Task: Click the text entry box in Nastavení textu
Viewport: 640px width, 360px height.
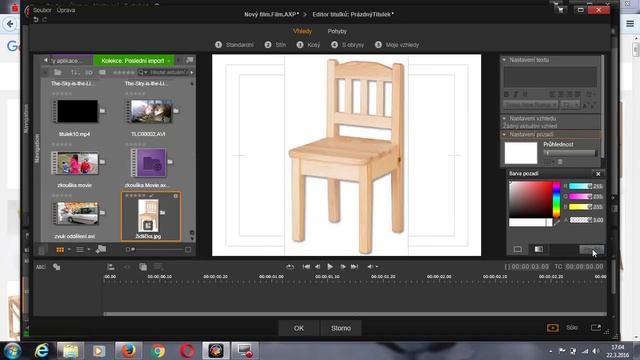Action: [550, 77]
